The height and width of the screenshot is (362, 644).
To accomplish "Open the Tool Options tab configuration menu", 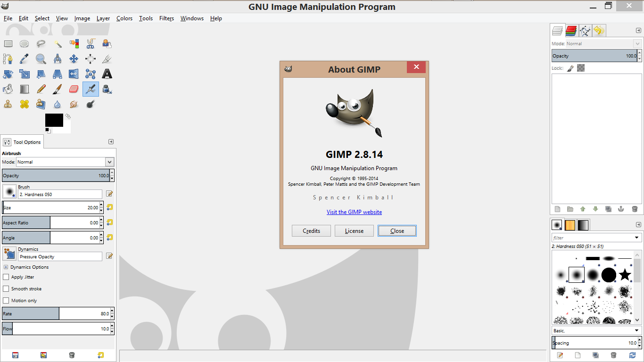I will (x=111, y=141).
